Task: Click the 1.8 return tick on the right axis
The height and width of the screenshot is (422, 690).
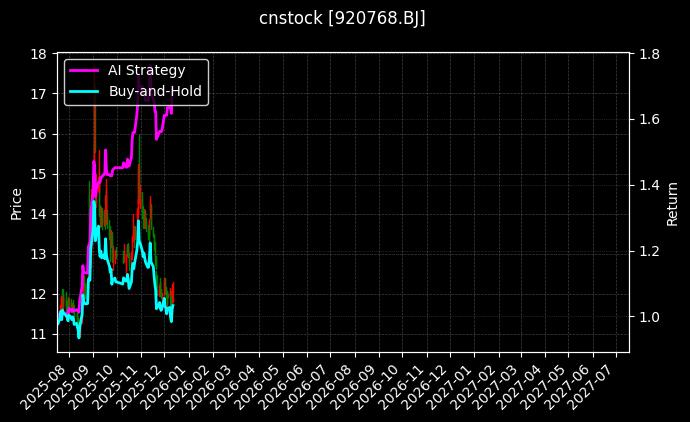Action: coord(649,54)
